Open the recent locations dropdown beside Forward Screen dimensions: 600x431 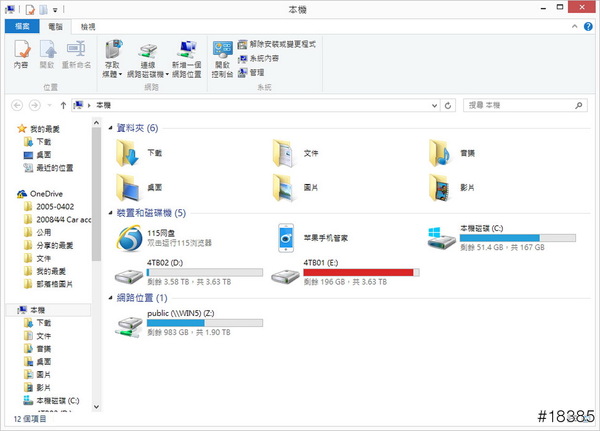pos(49,105)
